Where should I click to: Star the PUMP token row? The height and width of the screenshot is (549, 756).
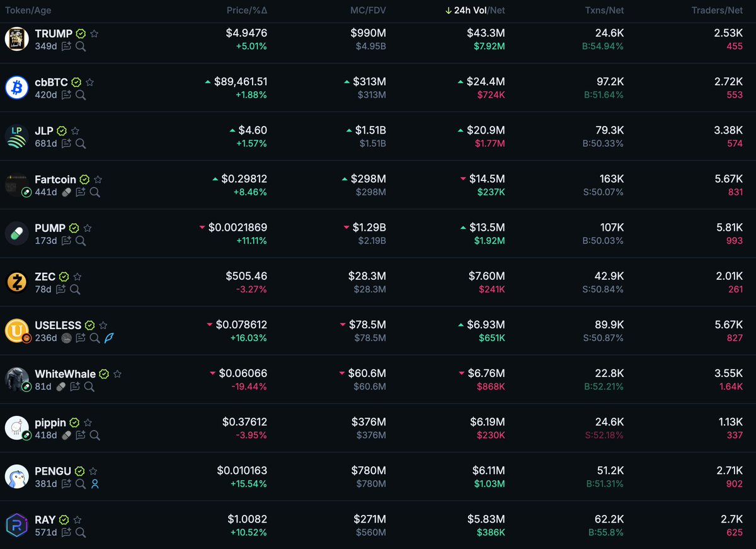tap(88, 228)
